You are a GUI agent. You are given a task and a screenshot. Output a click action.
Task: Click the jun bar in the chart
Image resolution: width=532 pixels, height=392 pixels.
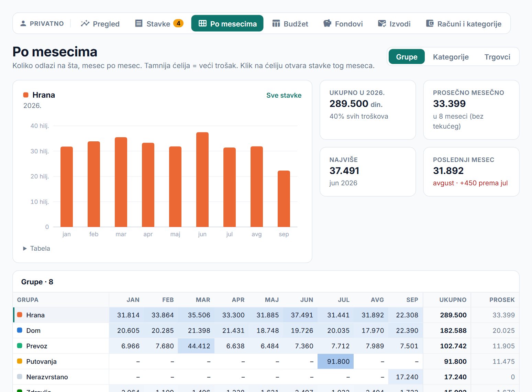point(202,179)
